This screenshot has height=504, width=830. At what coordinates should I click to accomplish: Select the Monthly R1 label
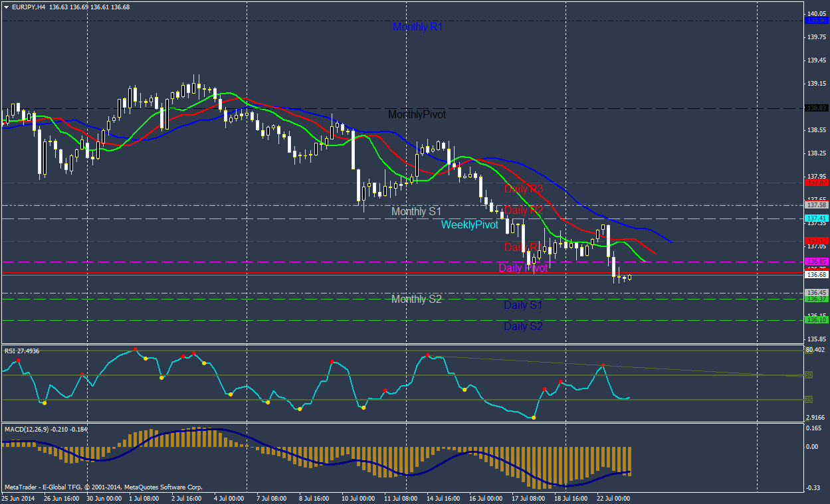[417, 27]
